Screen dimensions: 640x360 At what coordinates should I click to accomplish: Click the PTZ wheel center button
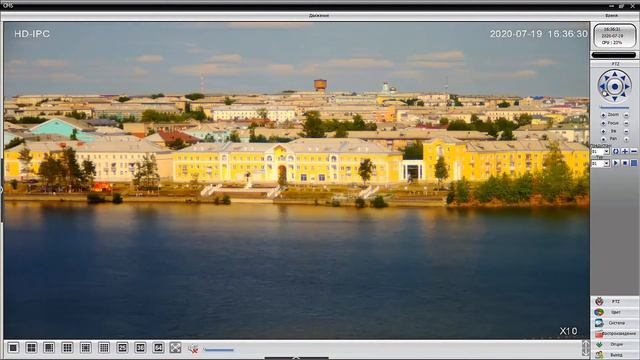pyautogui.click(x=615, y=87)
